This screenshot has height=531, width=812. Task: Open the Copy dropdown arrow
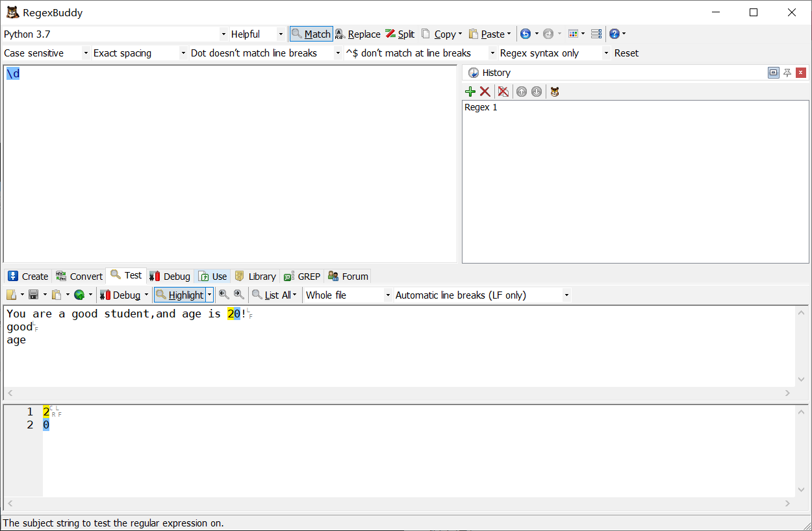coord(460,34)
